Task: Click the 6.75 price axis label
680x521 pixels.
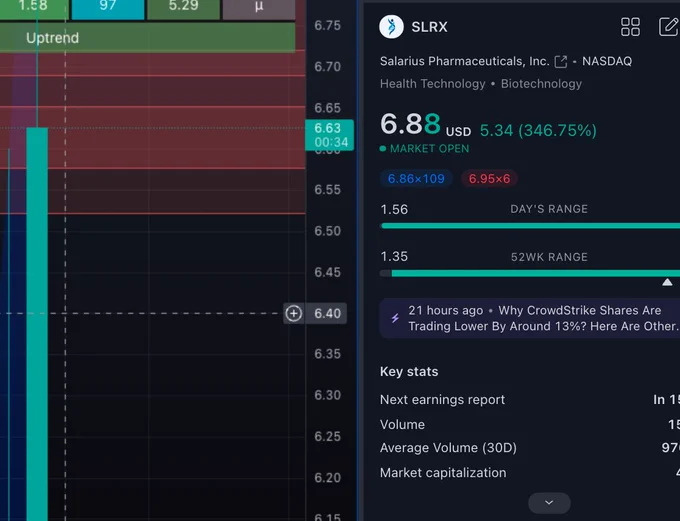Action: click(x=327, y=26)
